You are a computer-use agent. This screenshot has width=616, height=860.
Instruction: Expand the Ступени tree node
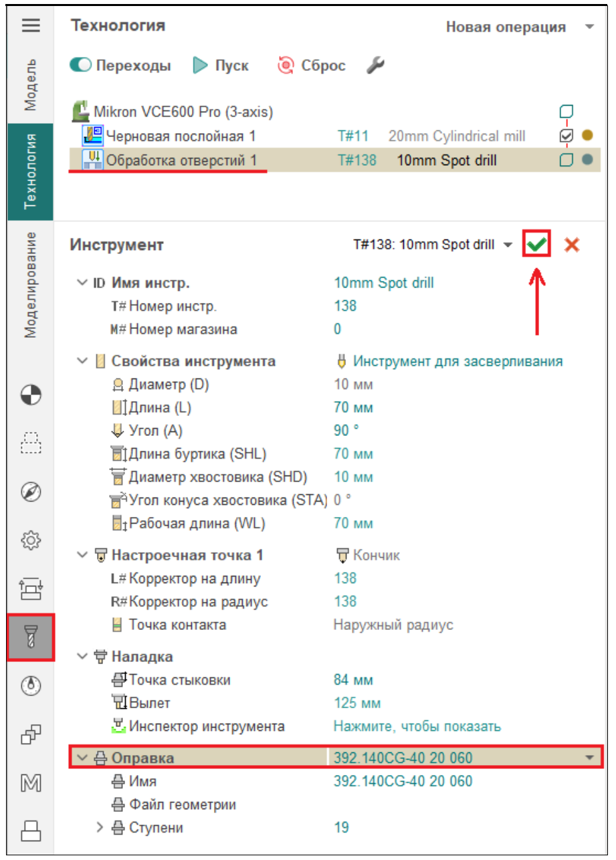[100, 828]
